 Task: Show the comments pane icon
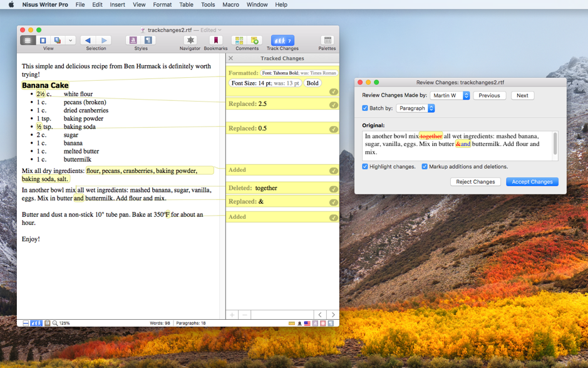[239, 40]
